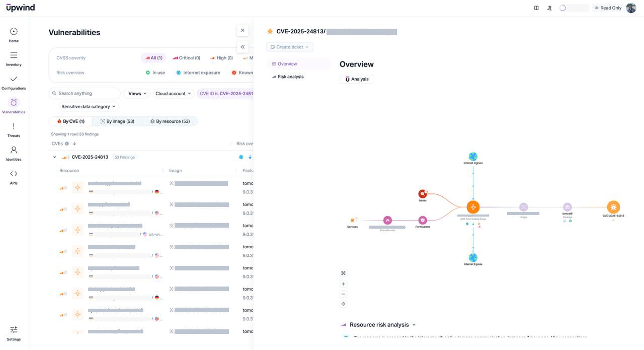Screen dimensions: 644x350
Task: Toggle the Internet exposure risk filter
Action: pyautogui.click(x=198, y=73)
